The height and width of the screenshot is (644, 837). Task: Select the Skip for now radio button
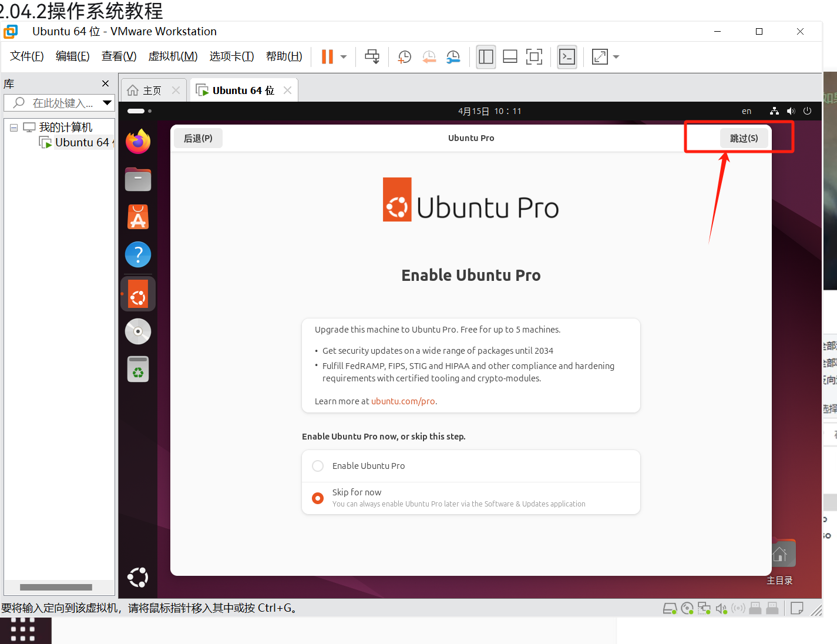(x=318, y=498)
